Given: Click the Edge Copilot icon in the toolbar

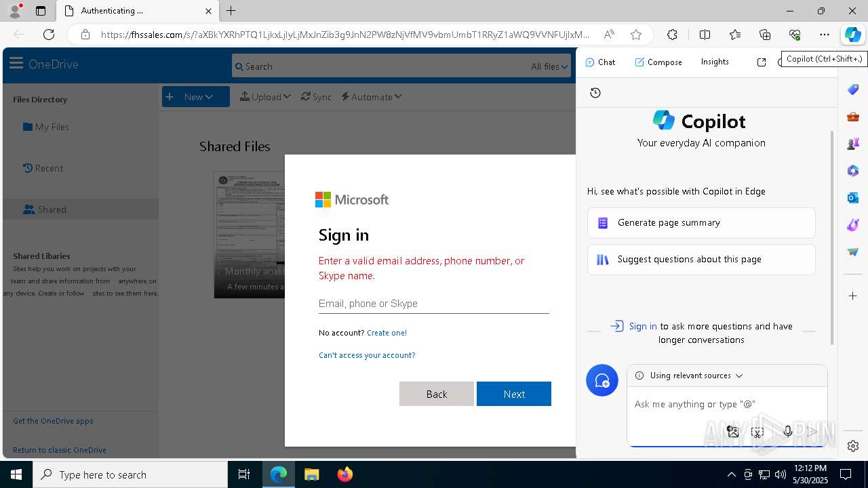Looking at the screenshot, I should (852, 35).
